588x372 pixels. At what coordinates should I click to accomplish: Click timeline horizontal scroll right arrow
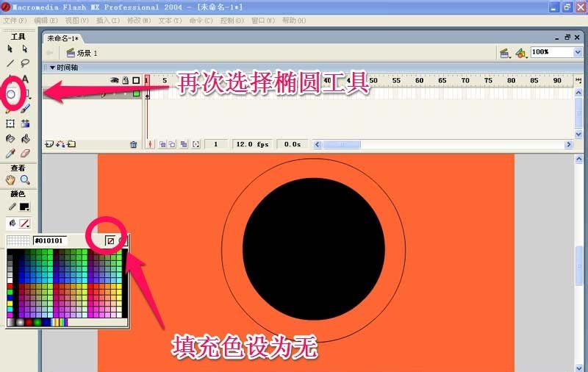tap(568, 144)
